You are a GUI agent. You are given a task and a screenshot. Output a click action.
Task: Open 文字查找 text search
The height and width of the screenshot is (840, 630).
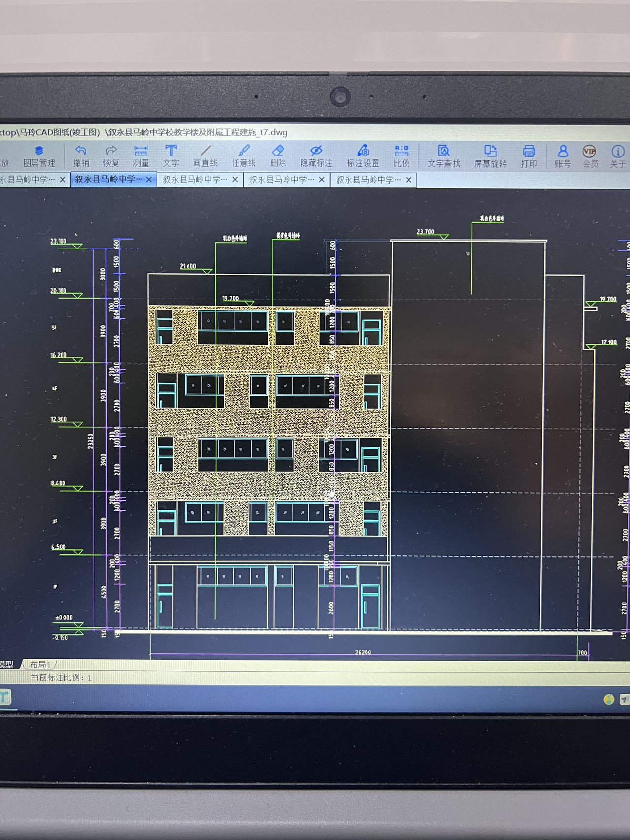coord(443,156)
